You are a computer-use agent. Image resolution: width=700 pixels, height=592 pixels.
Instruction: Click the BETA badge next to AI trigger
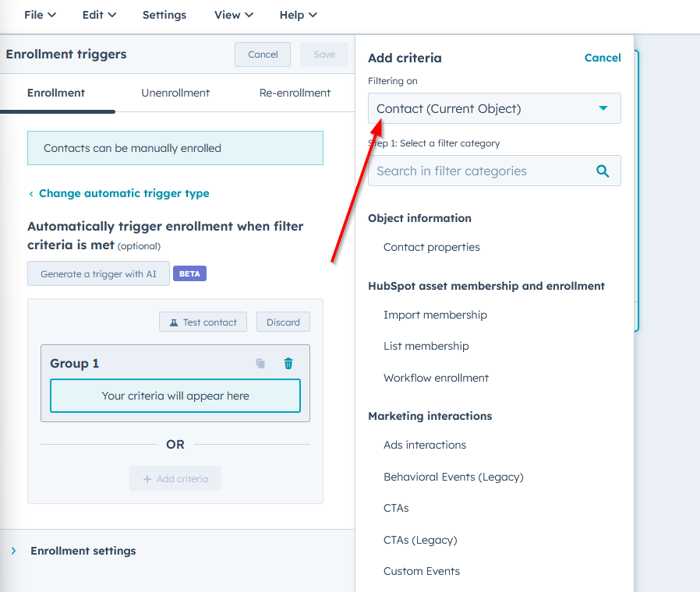click(189, 273)
